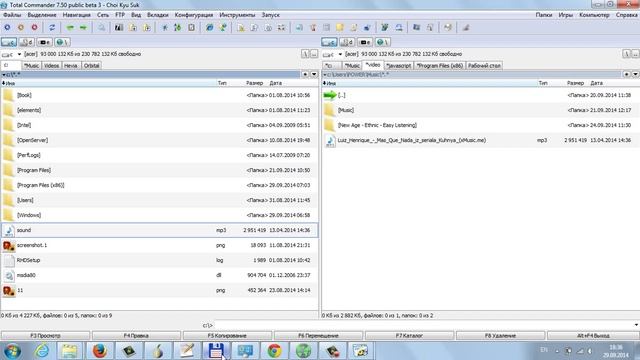Open left panel favorites star button
Image resolution: width=640 pixels, height=360 pixels.
click(x=305, y=74)
